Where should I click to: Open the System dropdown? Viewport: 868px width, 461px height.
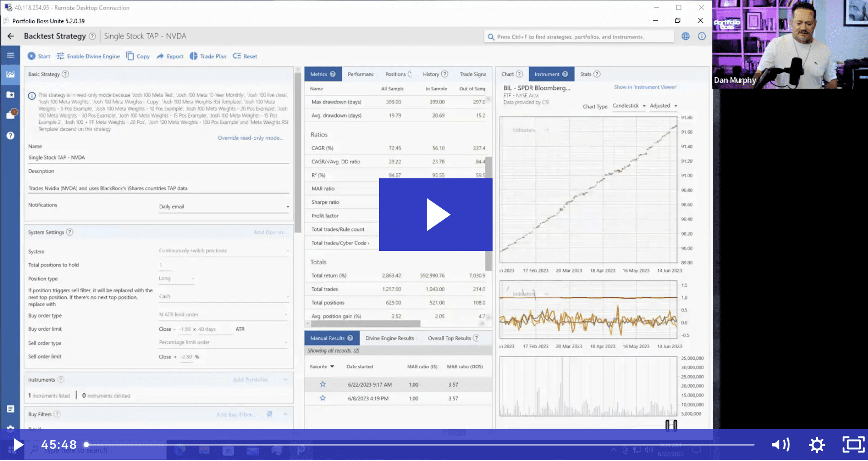click(224, 251)
